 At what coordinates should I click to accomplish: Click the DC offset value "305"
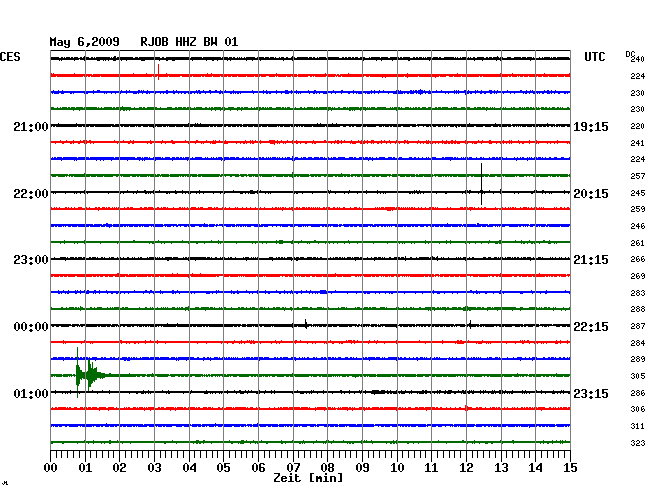click(638, 376)
